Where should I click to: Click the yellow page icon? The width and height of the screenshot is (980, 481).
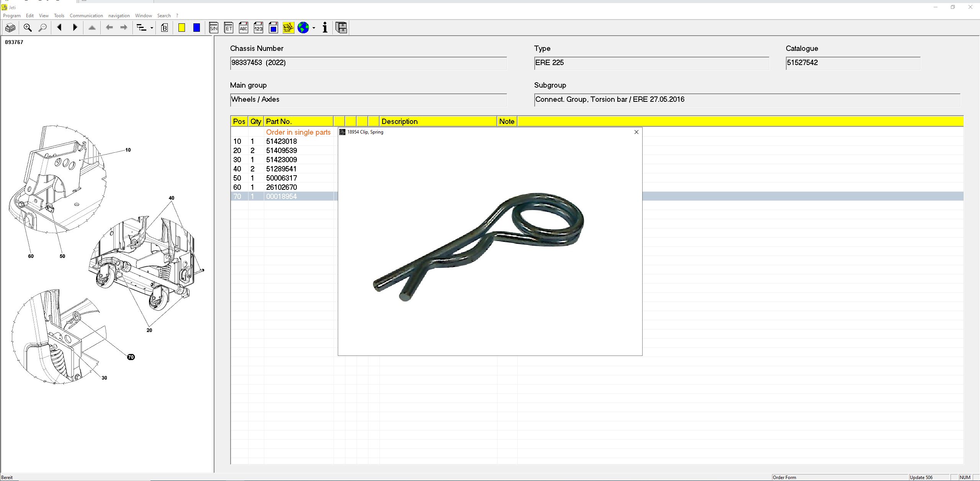click(182, 28)
